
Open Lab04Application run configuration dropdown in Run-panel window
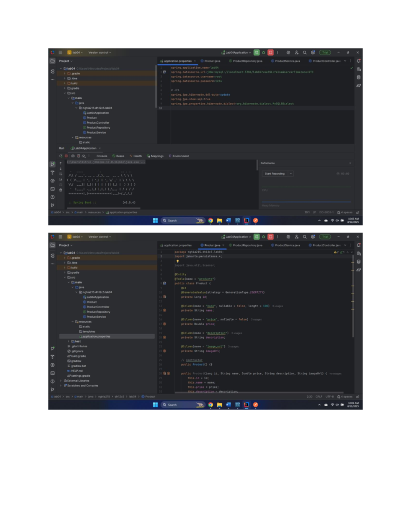coord(236,52)
